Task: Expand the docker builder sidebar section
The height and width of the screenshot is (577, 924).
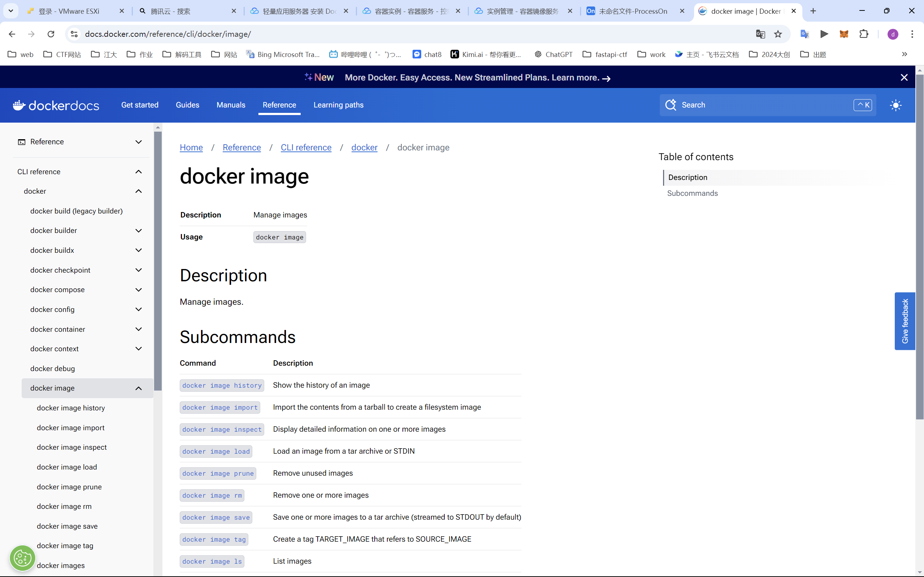Action: pyautogui.click(x=139, y=230)
